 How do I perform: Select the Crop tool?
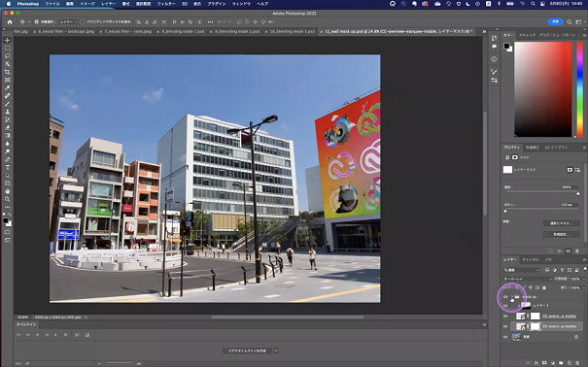[x=8, y=72]
